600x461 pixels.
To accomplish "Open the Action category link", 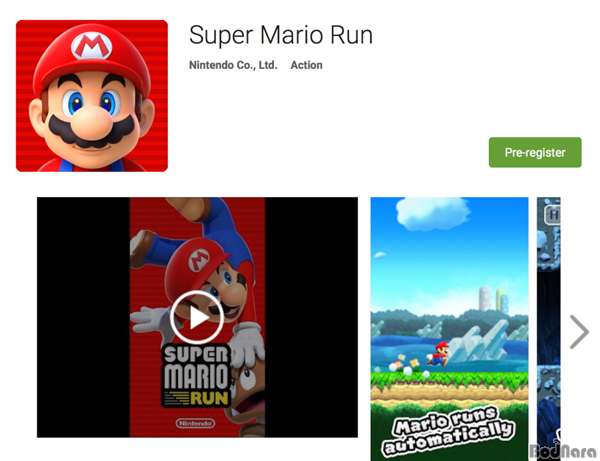I will (307, 65).
